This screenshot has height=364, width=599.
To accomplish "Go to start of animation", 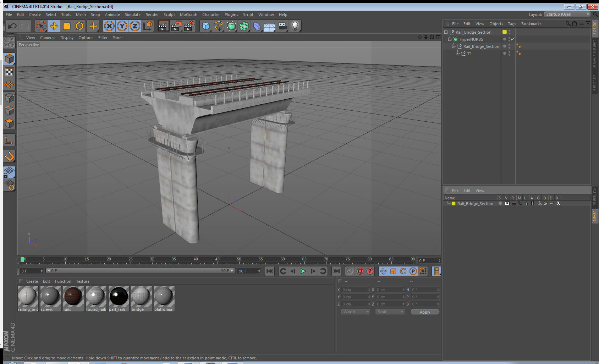I will click(x=270, y=271).
